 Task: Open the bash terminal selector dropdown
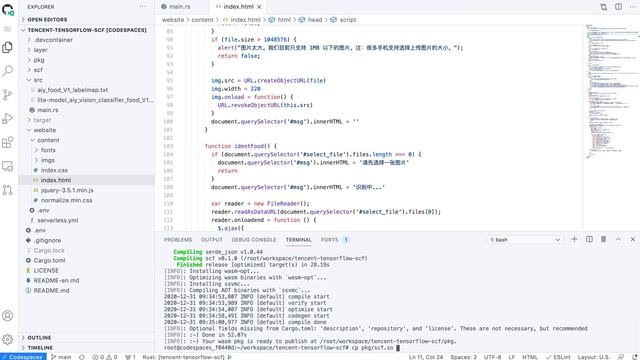(x=525, y=240)
